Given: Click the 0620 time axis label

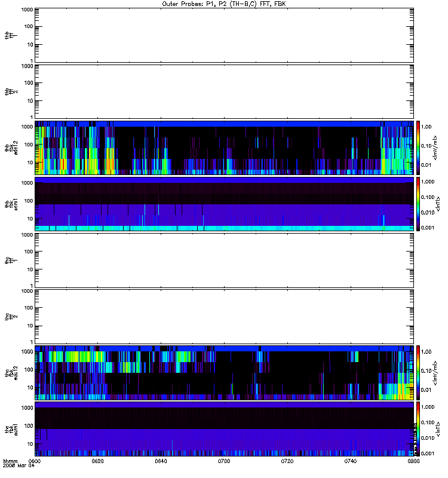Looking at the screenshot, I should click(x=97, y=461).
